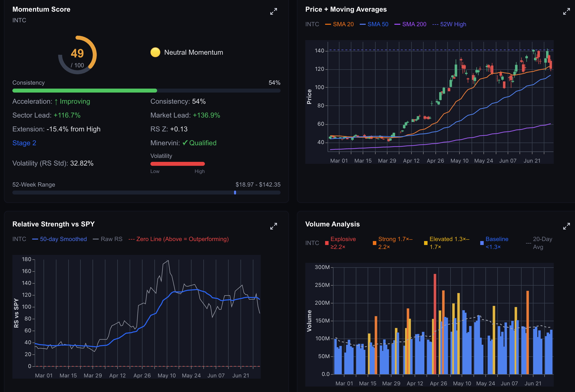Viewport: 575px width, 392px height.
Task: Click the 54% label above Consistency bar
Action: click(275, 83)
